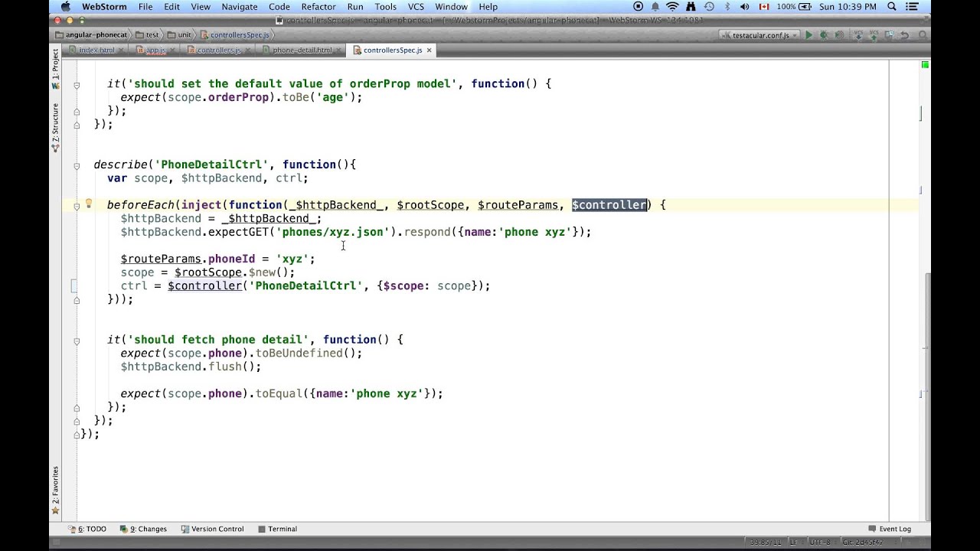The height and width of the screenshot is (551, 980).
Task: Toggle the 2: Favorites side panel
Action: (x=55, y=490)
